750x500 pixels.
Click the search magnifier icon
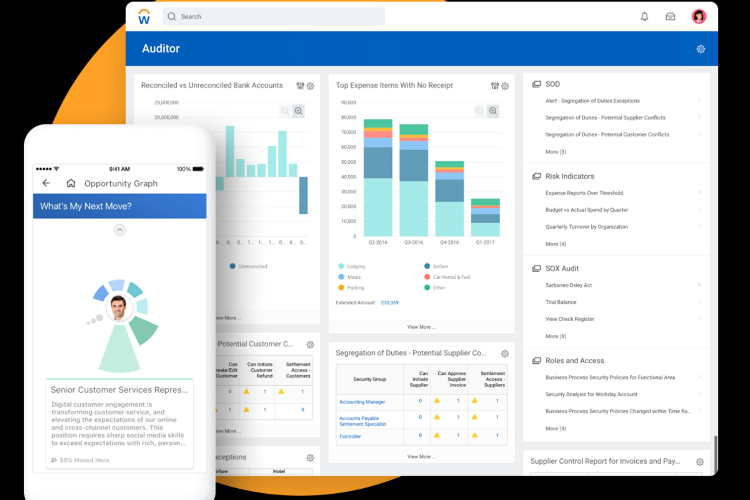coord(171,17)
